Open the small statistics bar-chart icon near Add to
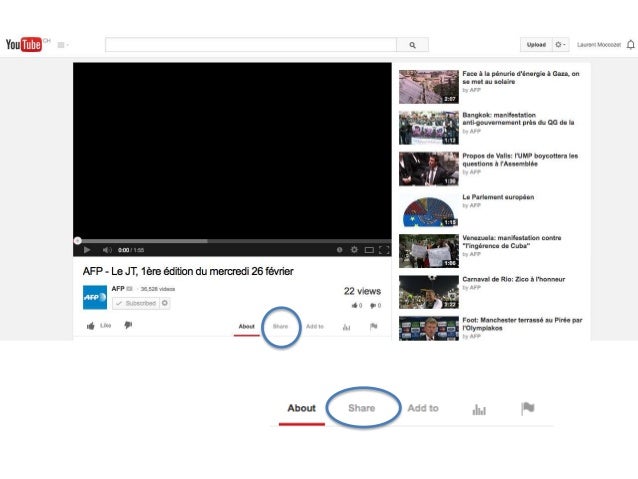The width and height of the screenshot is (638, 479). pyautogui.click(x=346, y=327)
